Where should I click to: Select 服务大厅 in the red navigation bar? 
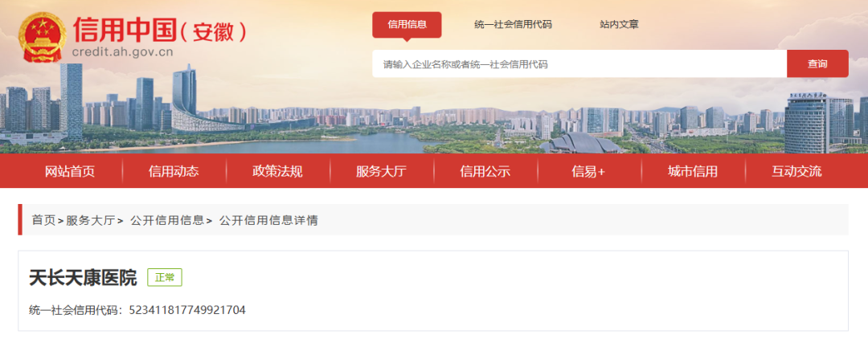[x=381, y=171]
